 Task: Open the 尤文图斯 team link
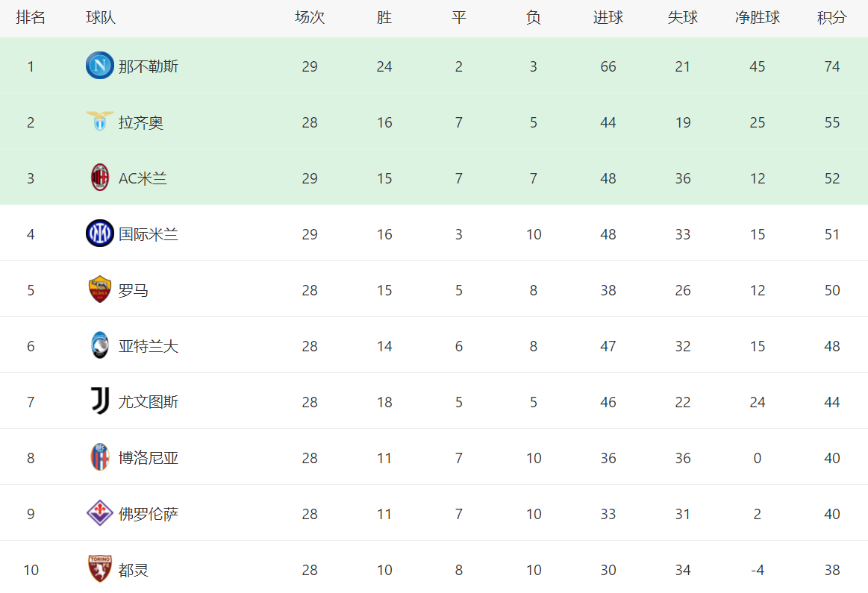pyautogui.click(x=149, y=402)
